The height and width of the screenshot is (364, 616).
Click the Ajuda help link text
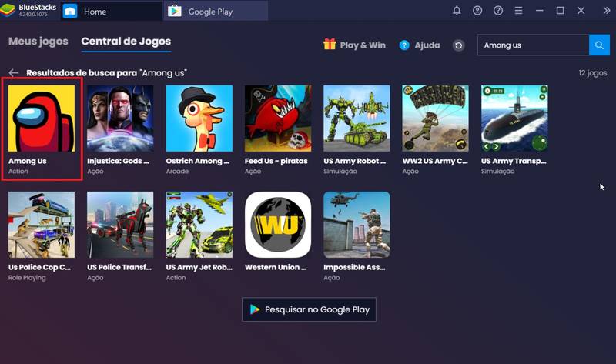point(427,45)
